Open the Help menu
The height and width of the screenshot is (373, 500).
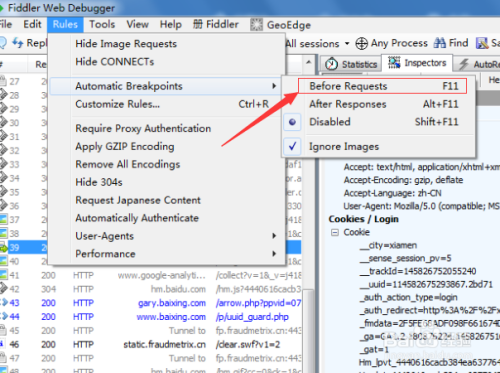(x=171, y=24)
